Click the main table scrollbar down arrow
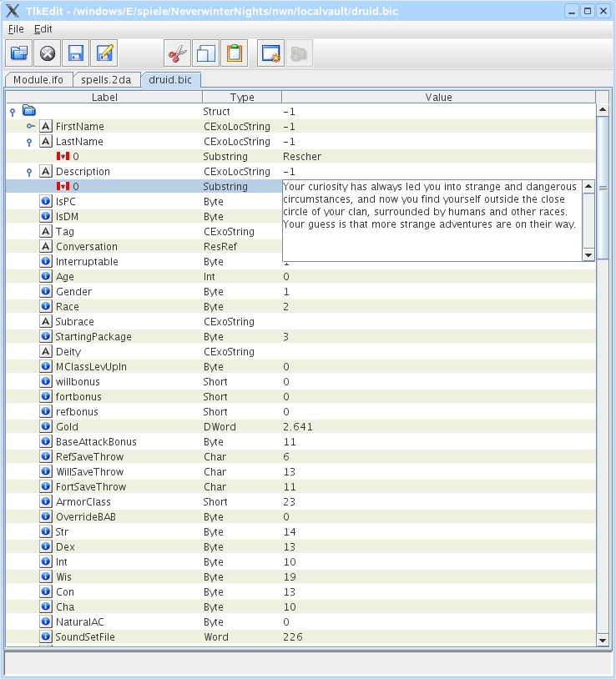The height and width of the screenshot is (679, 616). [x=603, y=640]
